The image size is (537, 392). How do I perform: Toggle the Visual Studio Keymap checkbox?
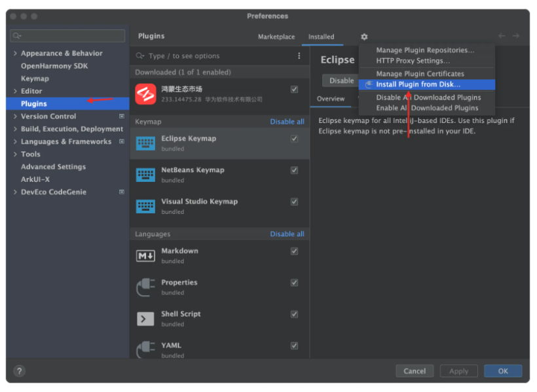pos(294,202)
